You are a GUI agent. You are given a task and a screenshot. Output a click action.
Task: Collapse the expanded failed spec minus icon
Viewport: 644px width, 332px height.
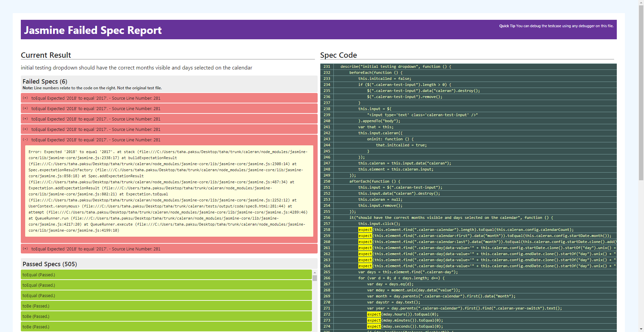tap(25, 140)
